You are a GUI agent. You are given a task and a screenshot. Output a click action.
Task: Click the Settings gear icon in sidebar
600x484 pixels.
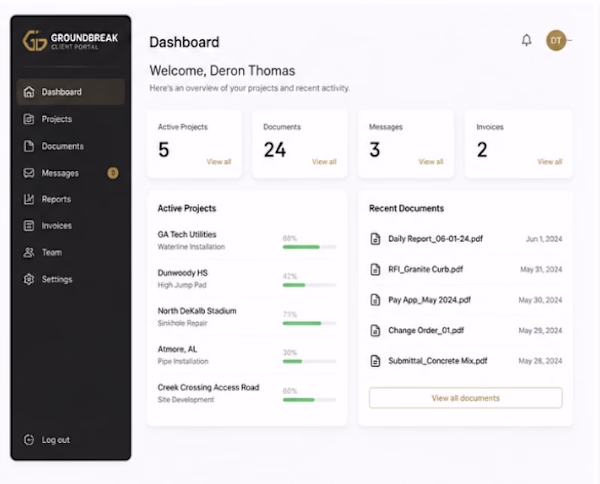[x=29, y=279]
